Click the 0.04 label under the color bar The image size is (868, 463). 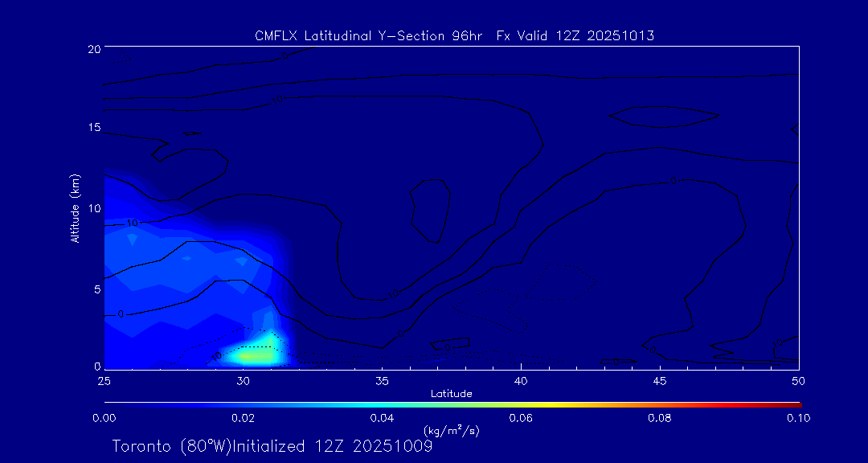(381, 418)
